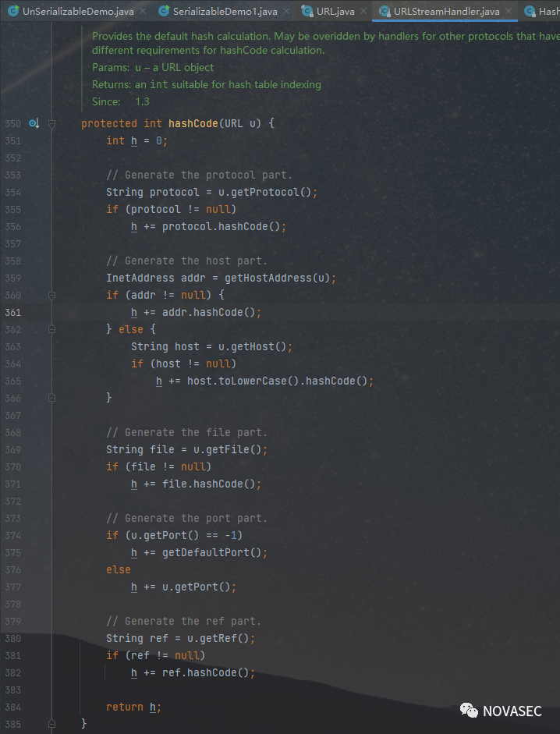Image resolution: width=560 pixels, height=734 pixels.
Task: Click line number 374 in the gutter
Action: (x=13, y=536)
